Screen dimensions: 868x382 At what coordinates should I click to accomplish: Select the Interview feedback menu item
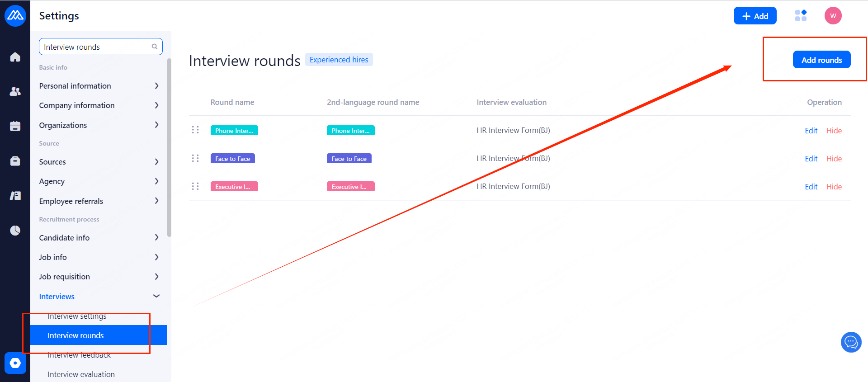click(x=80, y=355)
